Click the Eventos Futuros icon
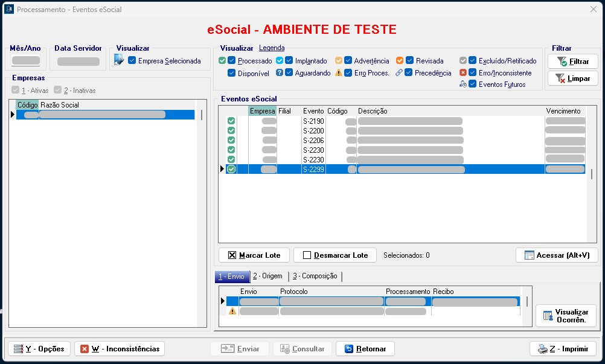 coord(463,85)
